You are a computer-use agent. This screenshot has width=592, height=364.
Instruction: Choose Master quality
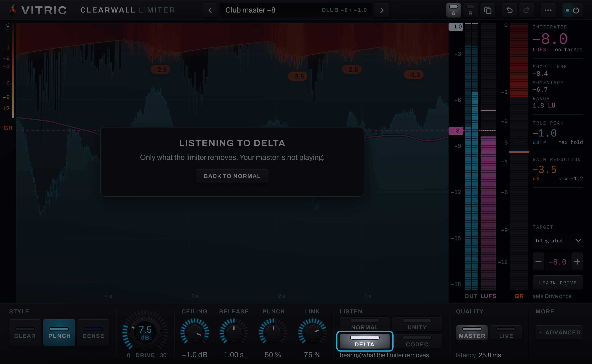tap(472, 333)
